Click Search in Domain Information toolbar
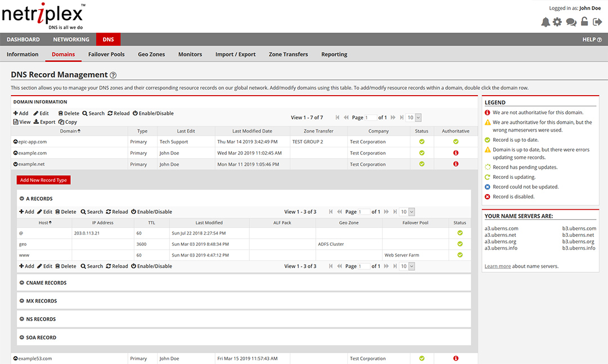 pyautogui.click(x=93, y=113)
